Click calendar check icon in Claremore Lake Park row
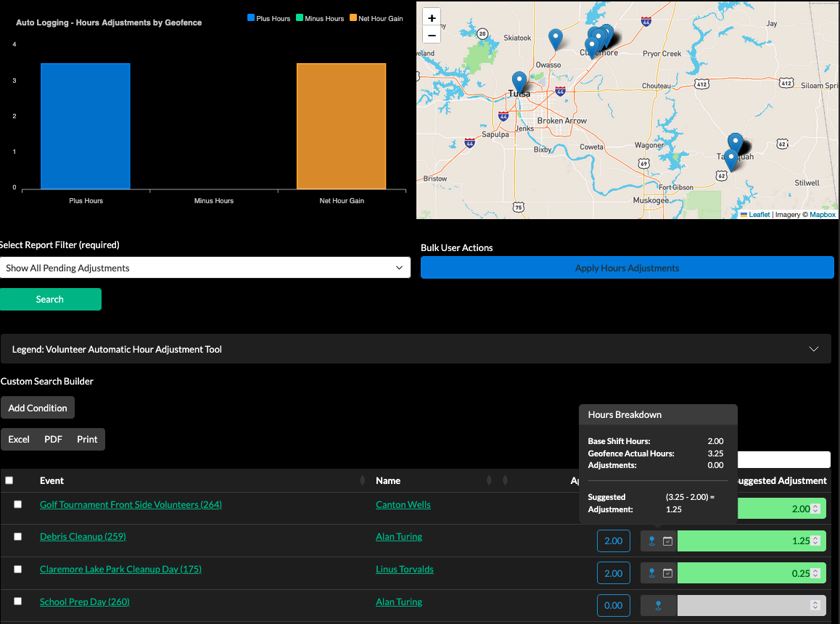840x624 pixels. pos(667,573)
